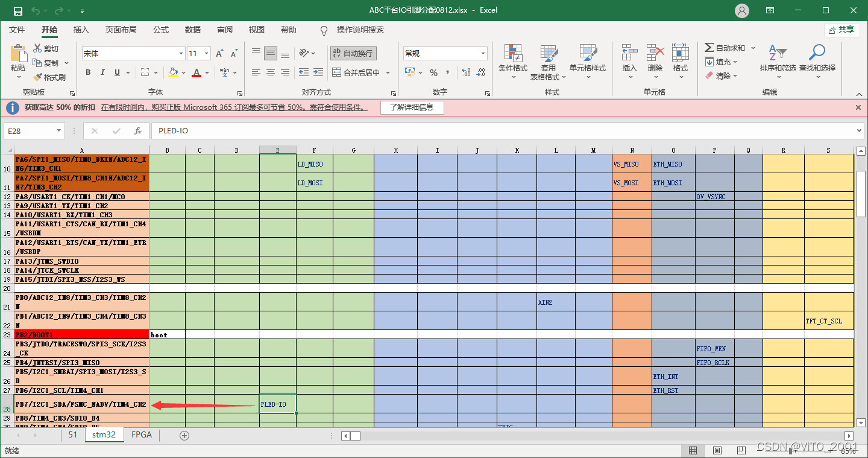868x458 pixels.
Task: Click the large Paste clipboard icon
Action: (18, 53)
